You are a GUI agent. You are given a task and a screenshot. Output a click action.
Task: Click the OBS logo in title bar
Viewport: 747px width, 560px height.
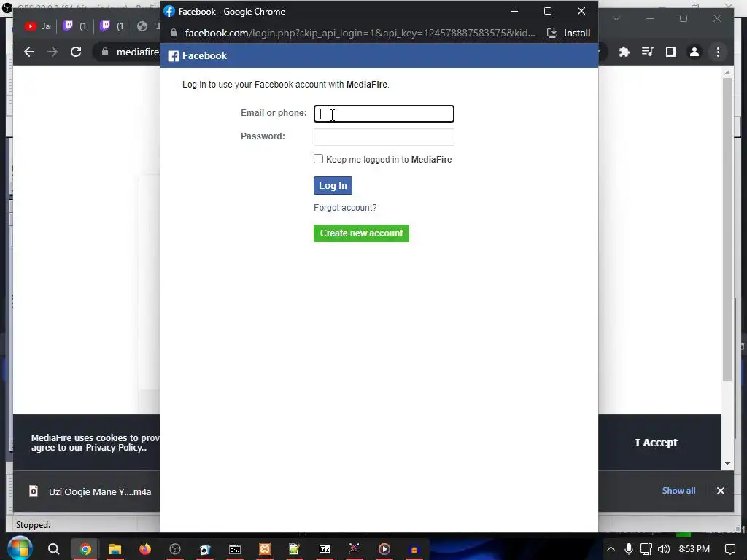[7, 7]
